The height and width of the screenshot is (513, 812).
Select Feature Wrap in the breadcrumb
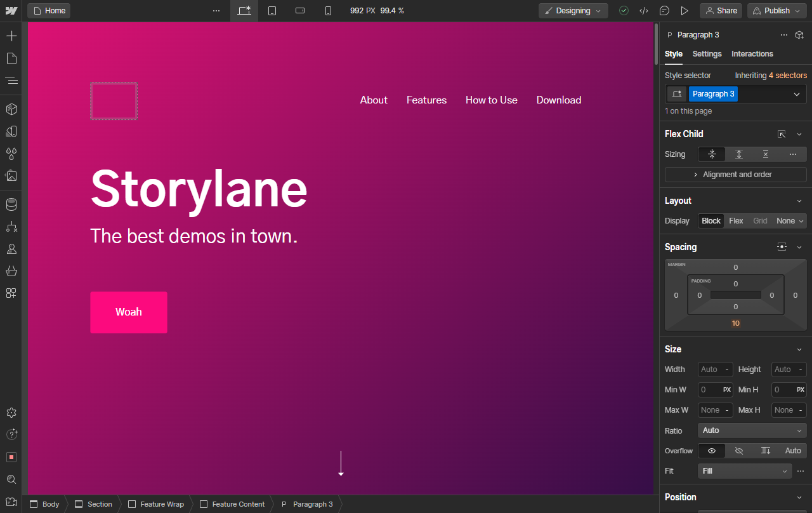tap(156, 504)
